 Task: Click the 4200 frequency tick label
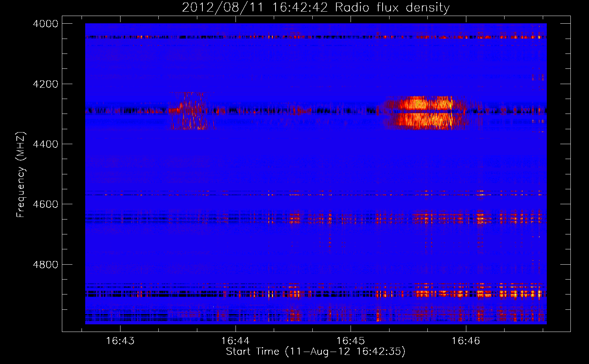[46, 84]
